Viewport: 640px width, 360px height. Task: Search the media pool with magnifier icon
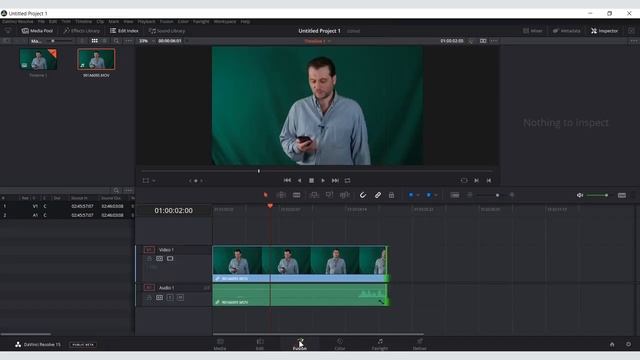tap(116, 41)
